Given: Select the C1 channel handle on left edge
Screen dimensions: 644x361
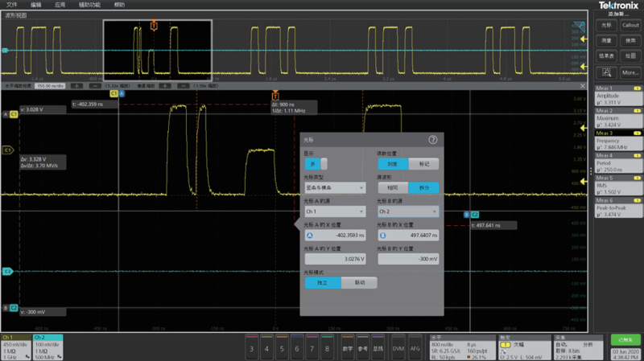Looking at the screenshot, I should 8,150.
